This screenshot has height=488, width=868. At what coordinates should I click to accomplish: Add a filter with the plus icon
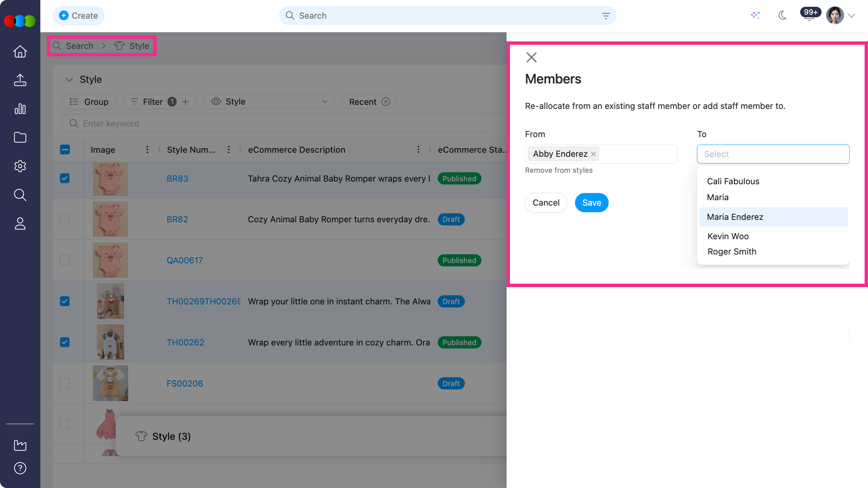click(185, 102)
